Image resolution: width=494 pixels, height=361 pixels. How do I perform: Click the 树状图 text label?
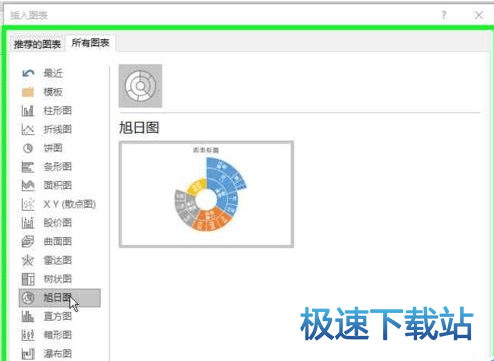pos(57,279)
